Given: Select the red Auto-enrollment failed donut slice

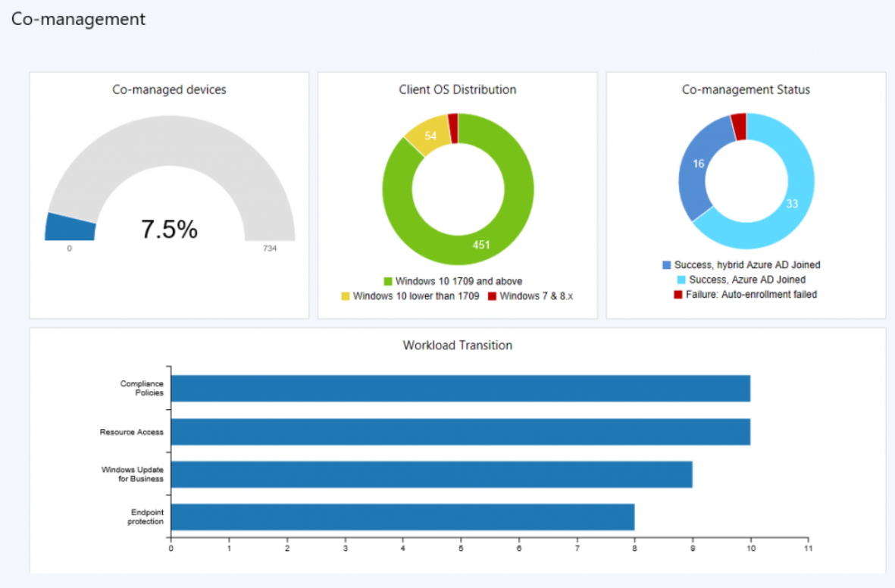Looking at the screenshot, I should click(740, 127).
